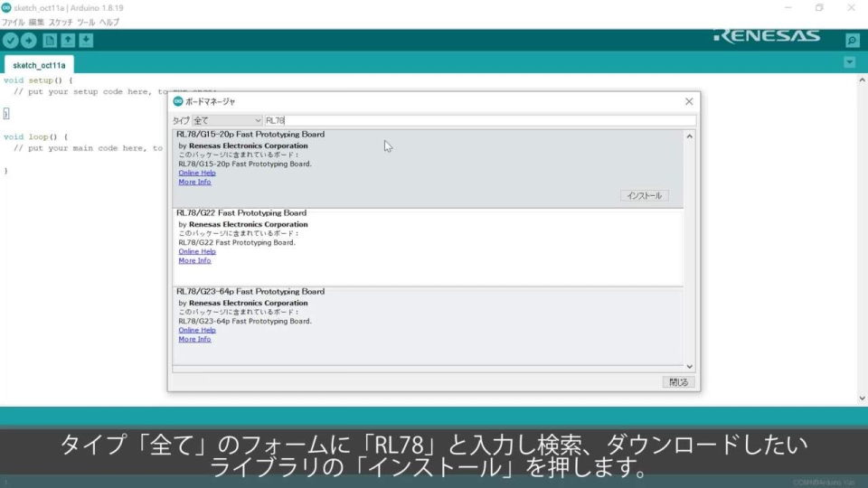Image resolution: width=868 pixels, height=488 pixels.
Task: Click the Arduino icon in Board Manager title
Action: click(x=178, y=101)
